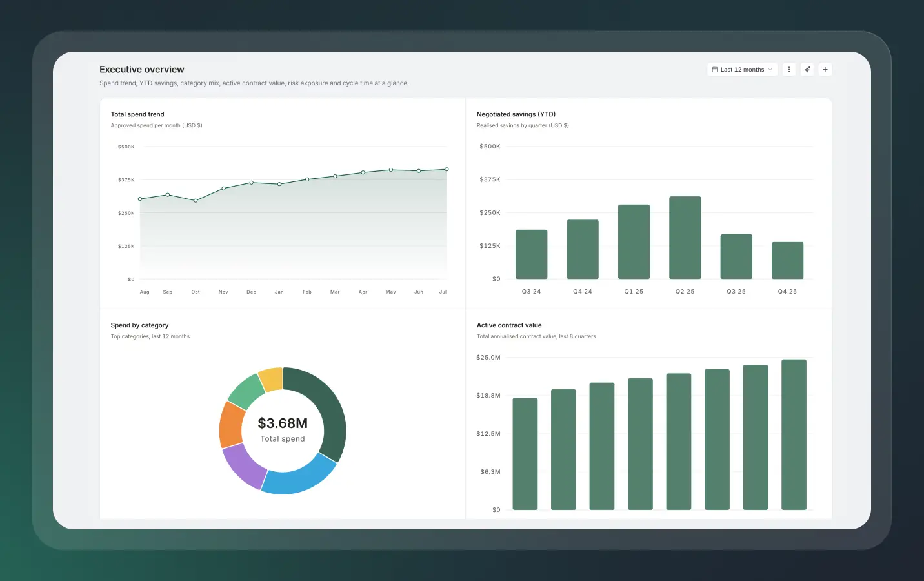924x581 pixels.
Task: Open the three-dot more options menu
Action: click(x=788, y=70)
